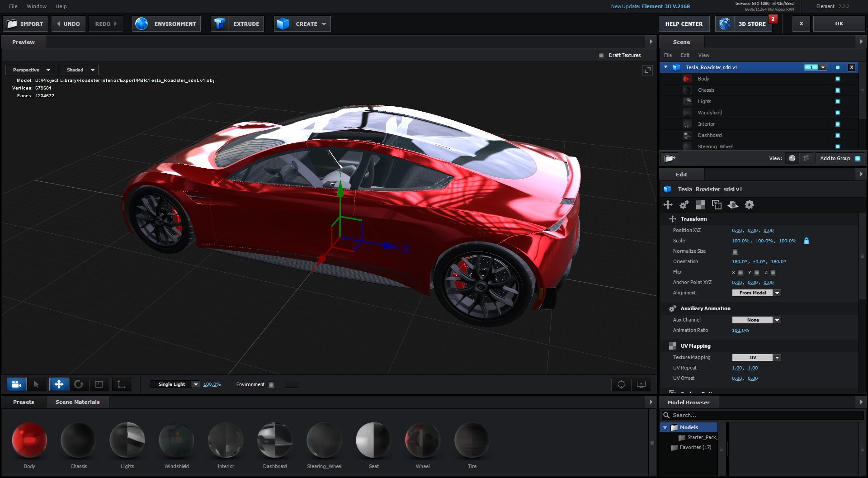Image resolution: width=868 pixels, height=478 pixels.
Task: Maximize the preview viewport
Action: (x=647, y=70)
